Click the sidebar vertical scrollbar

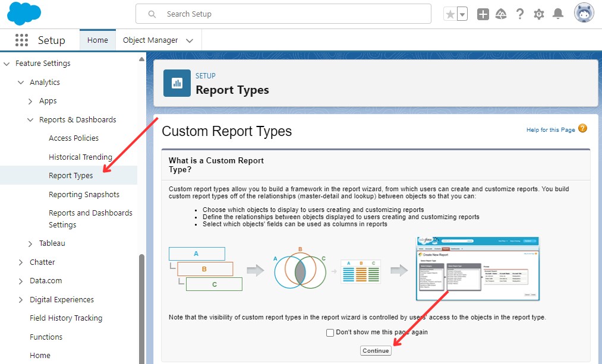tap(141, 297)
